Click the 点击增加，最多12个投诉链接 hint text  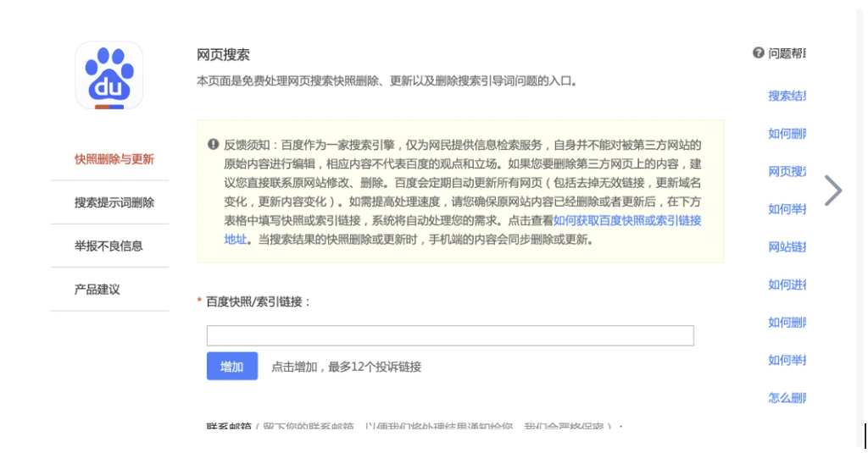(x=347, y=367)
